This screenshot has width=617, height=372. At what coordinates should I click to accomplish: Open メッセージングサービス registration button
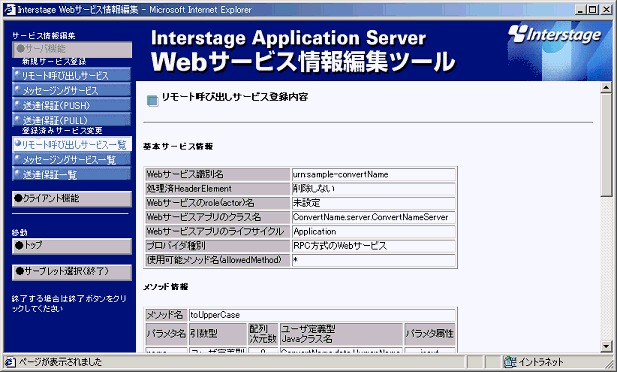72,90
